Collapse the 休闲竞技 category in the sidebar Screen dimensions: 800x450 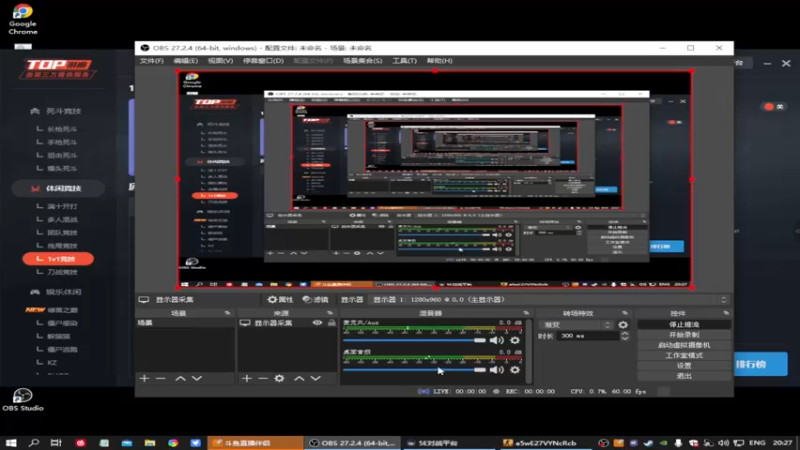(x=58, y=188)
